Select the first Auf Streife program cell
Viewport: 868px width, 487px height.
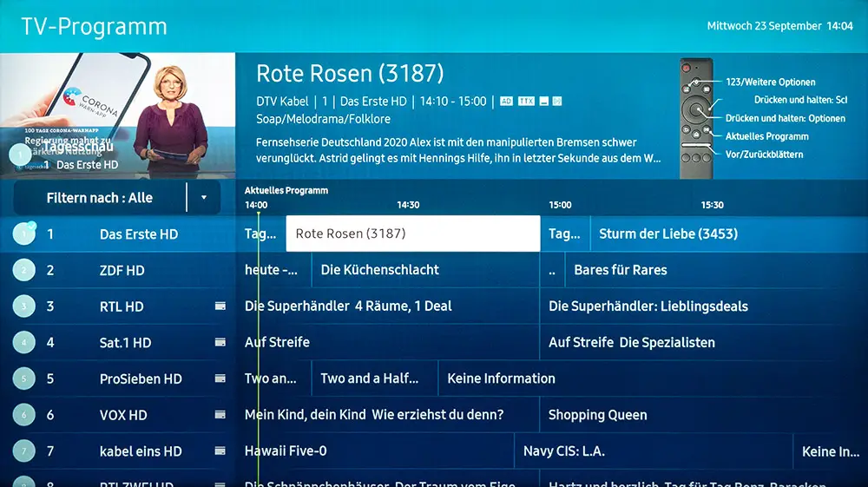pos(387,342)
